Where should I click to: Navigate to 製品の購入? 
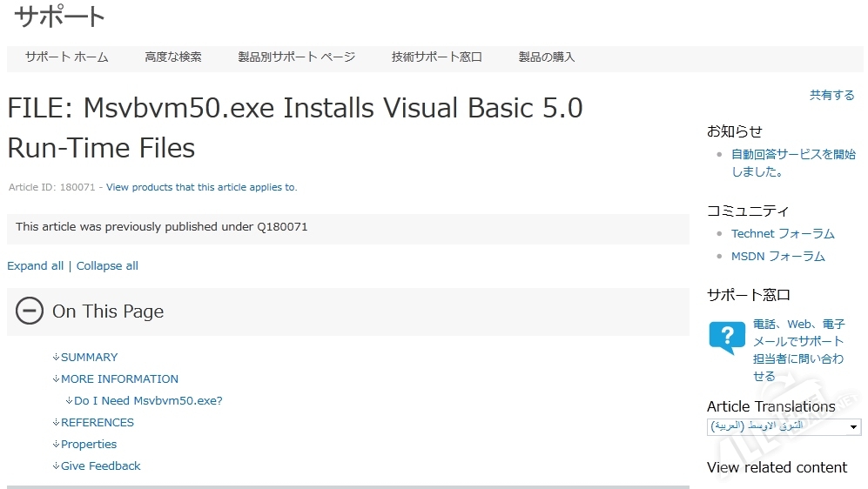point(547,57)
